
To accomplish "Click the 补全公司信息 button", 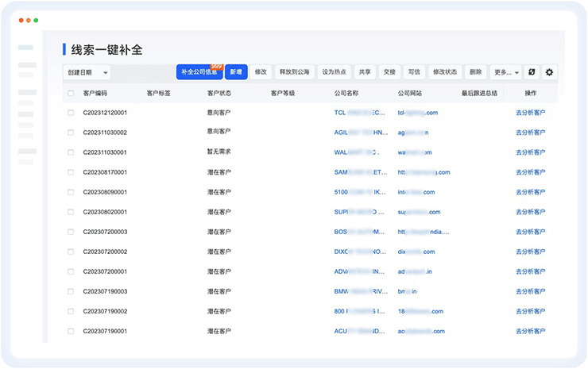I will 199,72.
